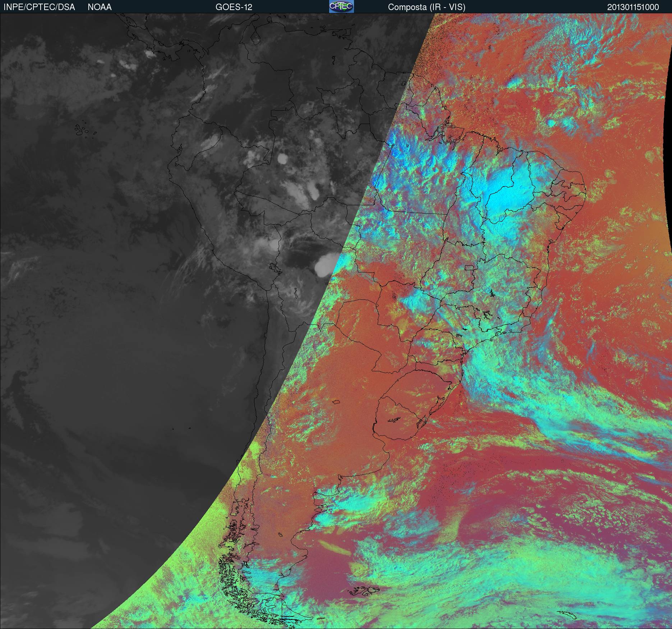Image resolution: width=672 pixels, height=629 pixels.
Task: Click the NOAA label in the header
Action: pyautogui.click(x=100, y=7)
